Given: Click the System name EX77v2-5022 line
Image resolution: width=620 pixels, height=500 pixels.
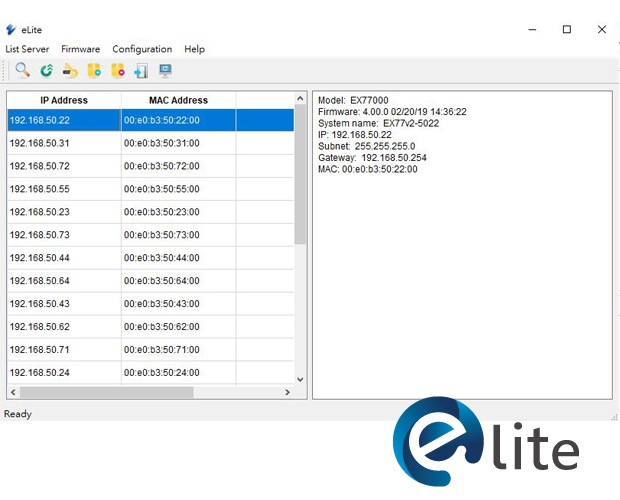Looking at the screenshot, I should coord(378,123).
